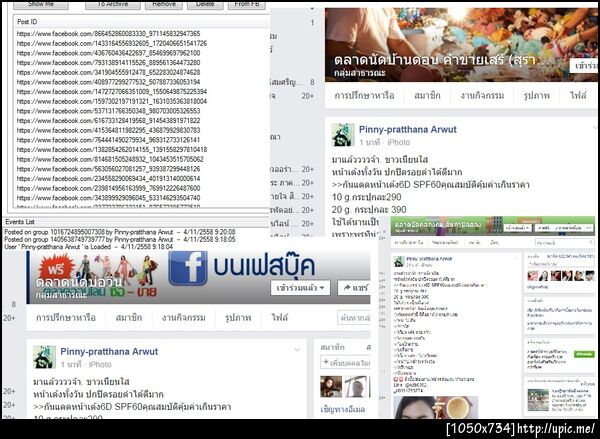This screenshot has height=439, width=600.
Task: Click the Delete button above Post ID list
Action: tap(205, 5)
